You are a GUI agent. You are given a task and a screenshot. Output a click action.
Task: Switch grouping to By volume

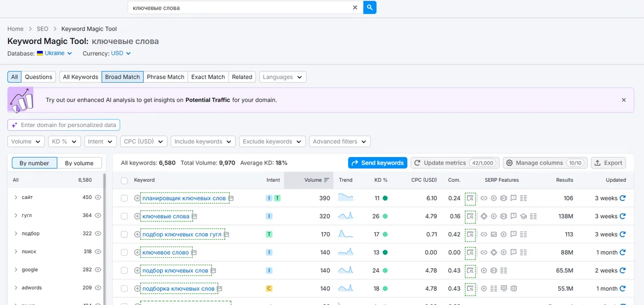click(79, 163)
